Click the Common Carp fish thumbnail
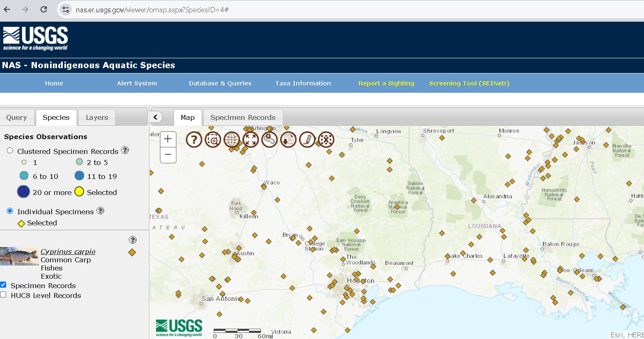The width and height of the screenshot is (644, 339). pos(19,256)
